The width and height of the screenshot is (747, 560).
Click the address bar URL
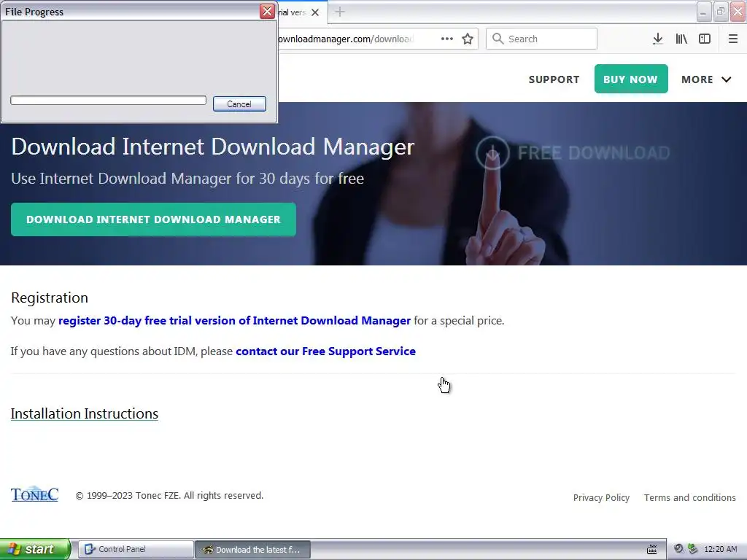click(346, 39)
